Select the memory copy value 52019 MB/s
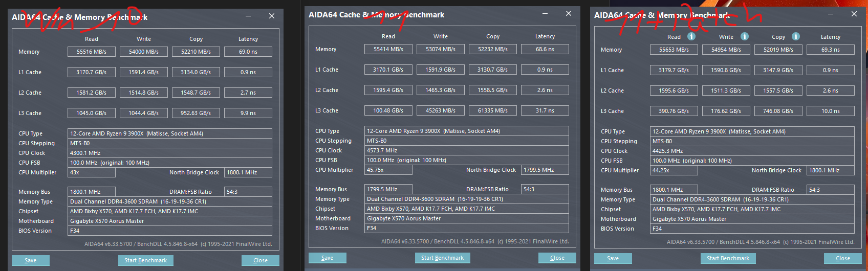 (x=778, y=50)
